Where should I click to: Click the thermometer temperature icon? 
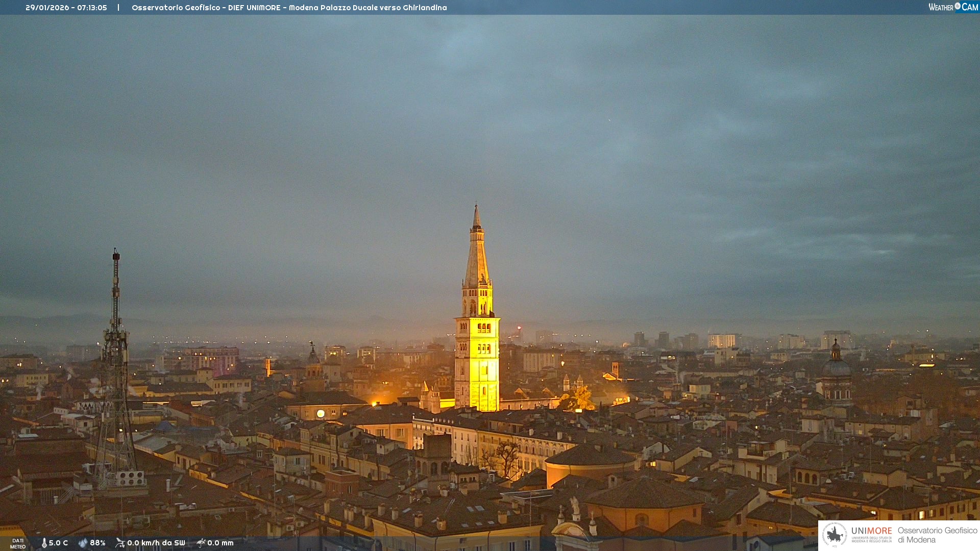(x=44, y=543)
